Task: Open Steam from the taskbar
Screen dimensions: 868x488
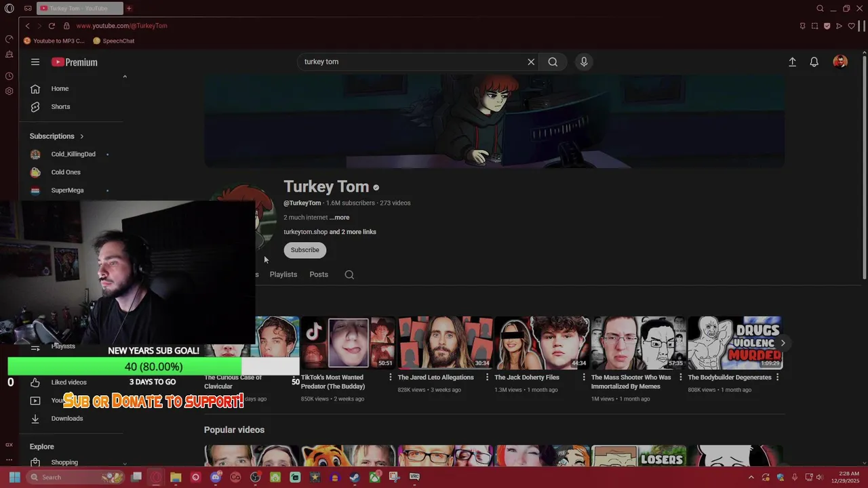Action: [x=355, y=477]
